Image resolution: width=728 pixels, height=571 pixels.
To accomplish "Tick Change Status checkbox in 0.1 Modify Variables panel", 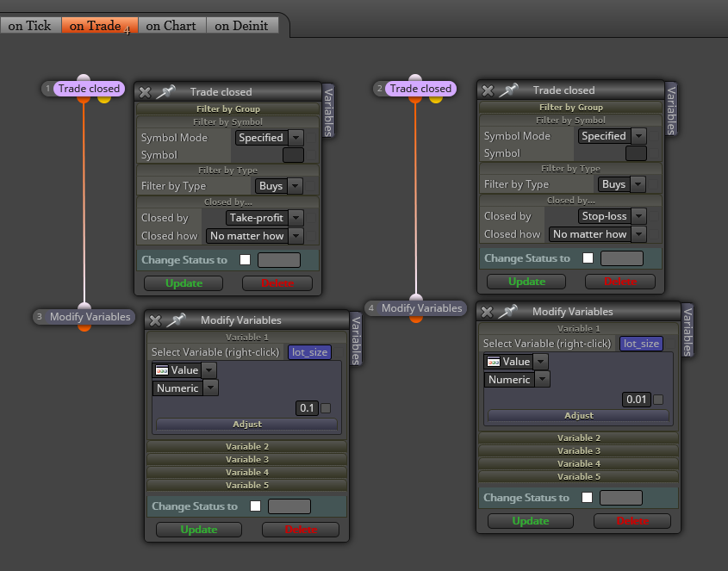I will [255, 506].
